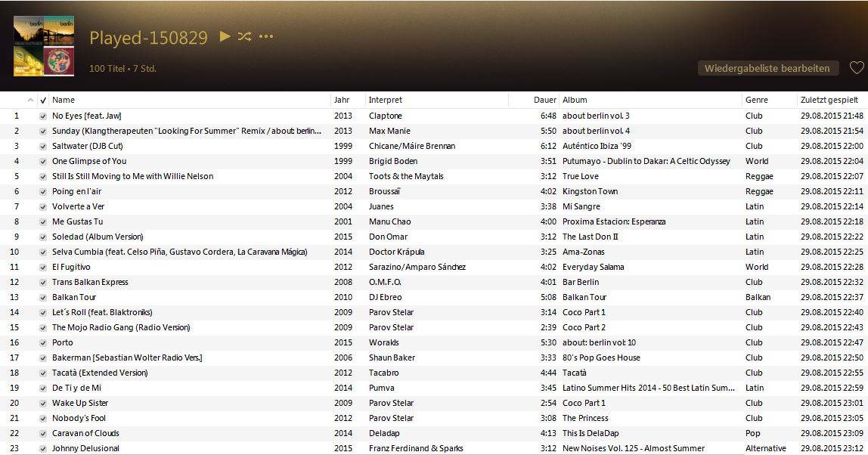Click the sort-direction chevron above the track list
Image resolution: width=868 pixels, height=455 pixels.
coord(31,100)
